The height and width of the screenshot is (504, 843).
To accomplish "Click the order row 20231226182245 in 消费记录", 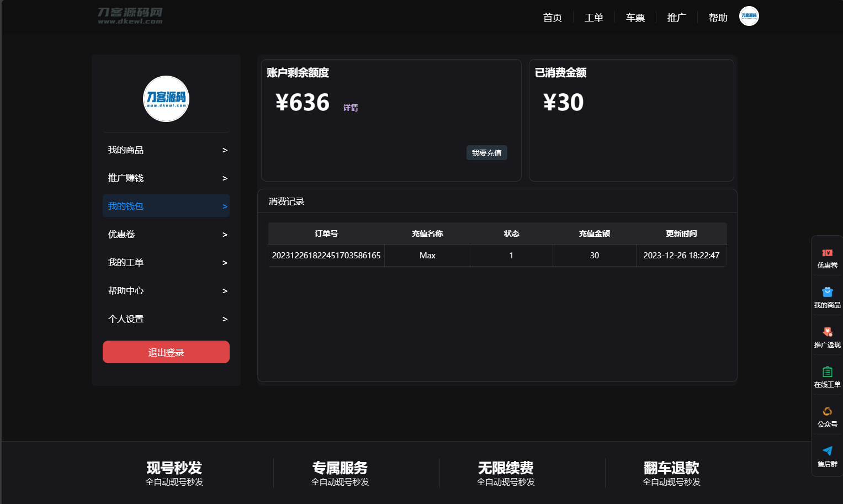I will click(x=326, y=255).
